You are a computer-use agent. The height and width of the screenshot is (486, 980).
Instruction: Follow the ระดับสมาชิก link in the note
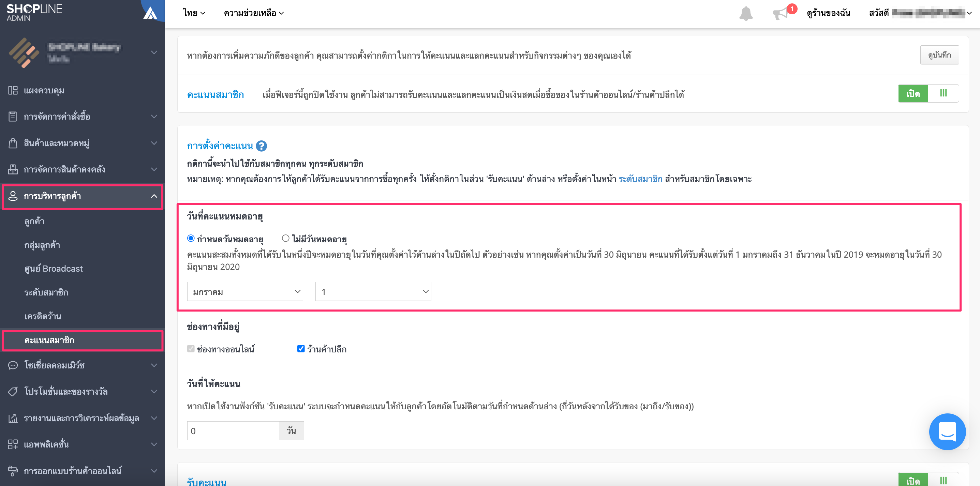click(x=640, y=179)
